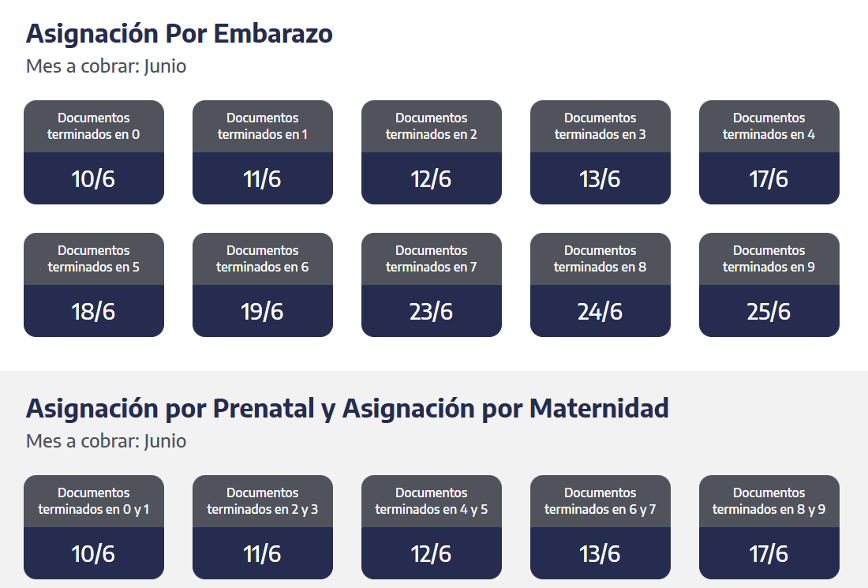Open Prenatal card for documents ending 4 y 5
Viewport: 868px width, 588px height.
431,527
